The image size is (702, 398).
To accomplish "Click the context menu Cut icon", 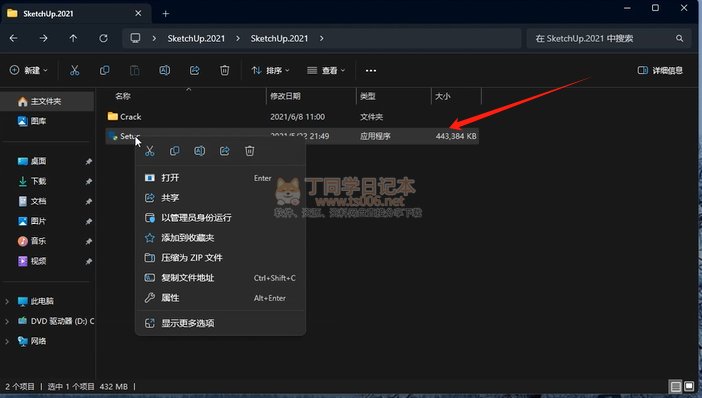I will (150, 151).
